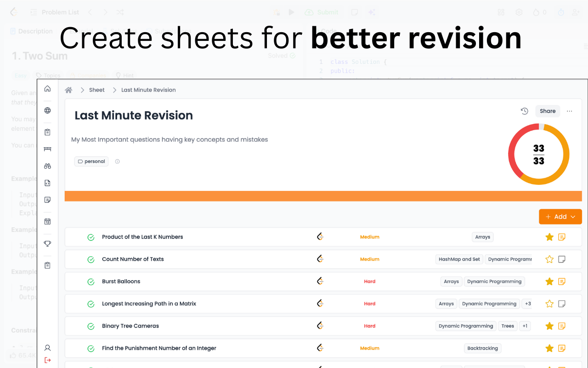
Task: Toggle star on Longest Increasing Path in a Matrix
Action: click(x=549, y=304)
